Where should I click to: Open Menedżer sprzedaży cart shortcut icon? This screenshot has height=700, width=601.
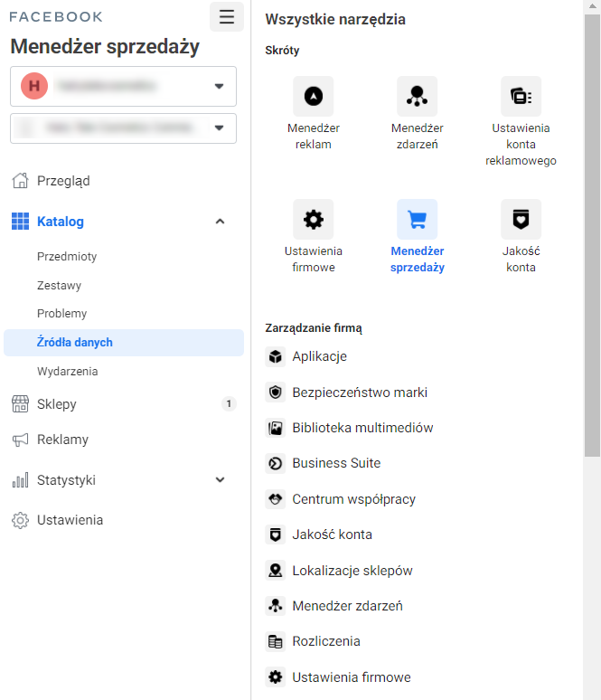[x=418, y=219]
